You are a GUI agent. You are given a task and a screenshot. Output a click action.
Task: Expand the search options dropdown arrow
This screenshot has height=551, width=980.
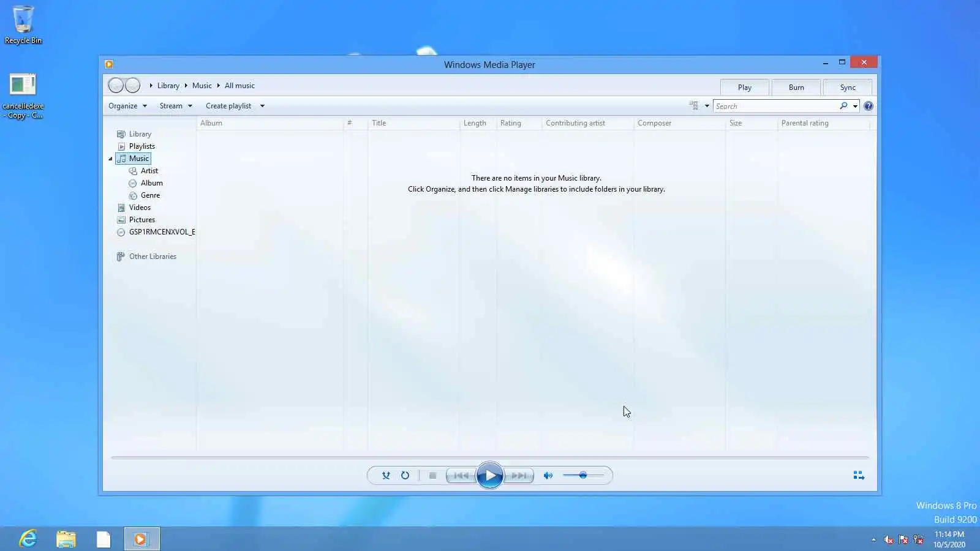pos(855,107)
